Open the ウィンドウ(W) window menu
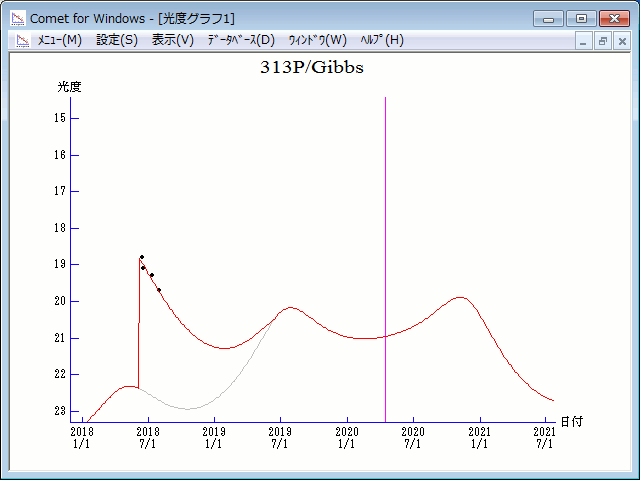Viewport: 640px width, 480px height. (x=317, y=40)
